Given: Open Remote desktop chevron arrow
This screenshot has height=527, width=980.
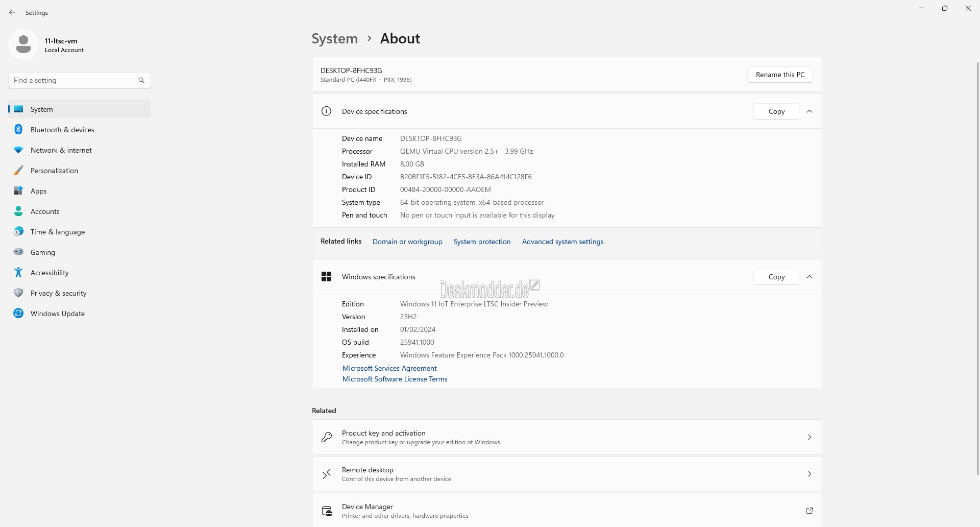Looking at the screenshot, I should click(810, 474).
